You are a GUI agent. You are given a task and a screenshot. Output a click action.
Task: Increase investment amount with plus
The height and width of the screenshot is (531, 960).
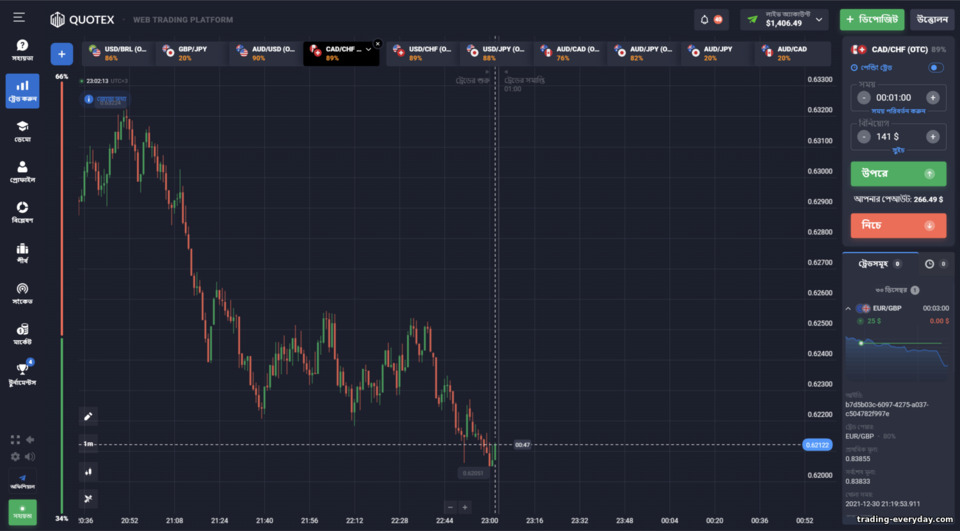coord(932,137)
